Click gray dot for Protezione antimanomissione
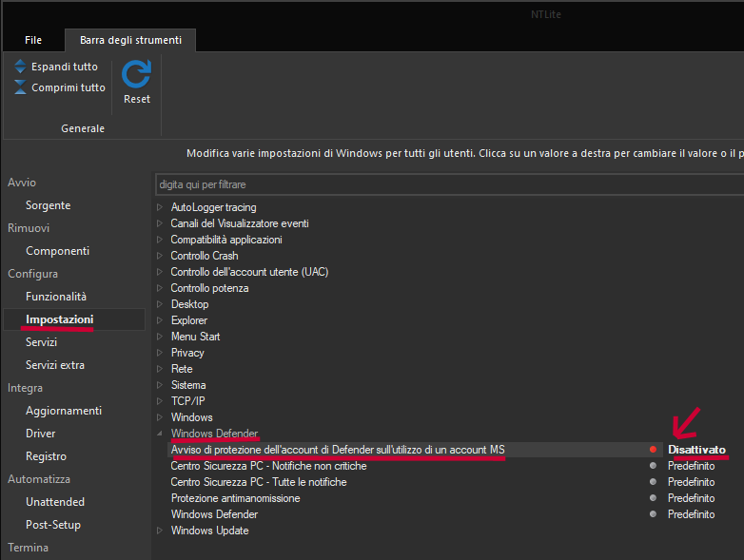Image resolution: width=744 pixels, height=560 pixels. point(654,498)
